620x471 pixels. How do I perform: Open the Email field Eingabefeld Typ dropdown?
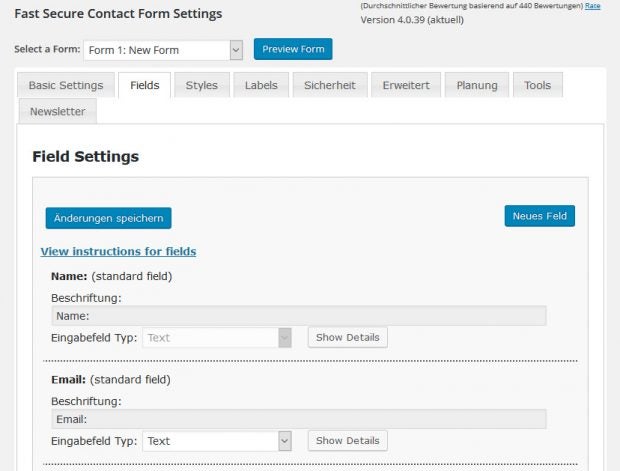217,441
